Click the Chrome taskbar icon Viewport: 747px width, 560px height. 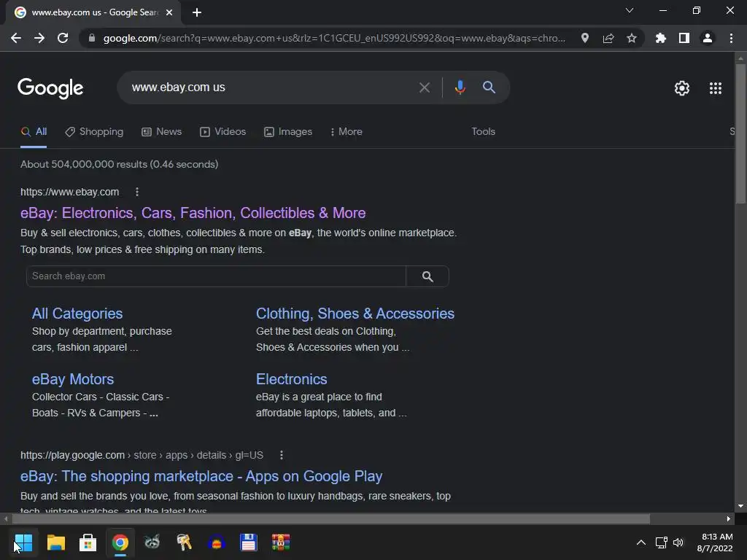point(120,542)
